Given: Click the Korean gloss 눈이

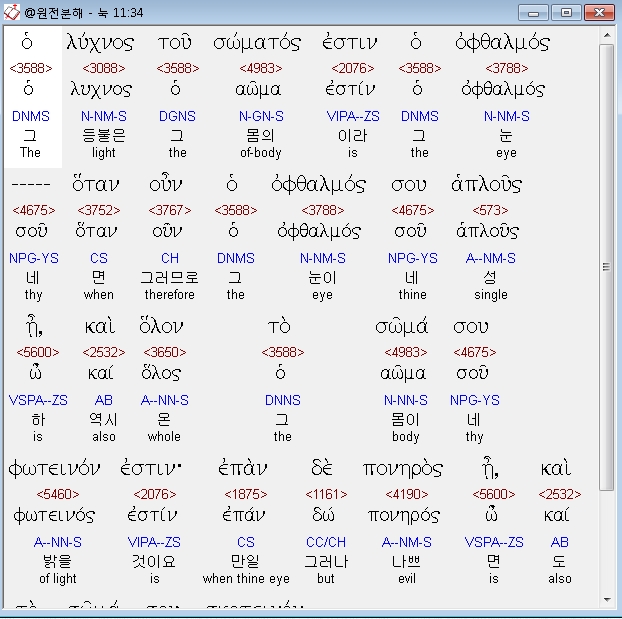Looking at the screenshot, I should [322, 277].
